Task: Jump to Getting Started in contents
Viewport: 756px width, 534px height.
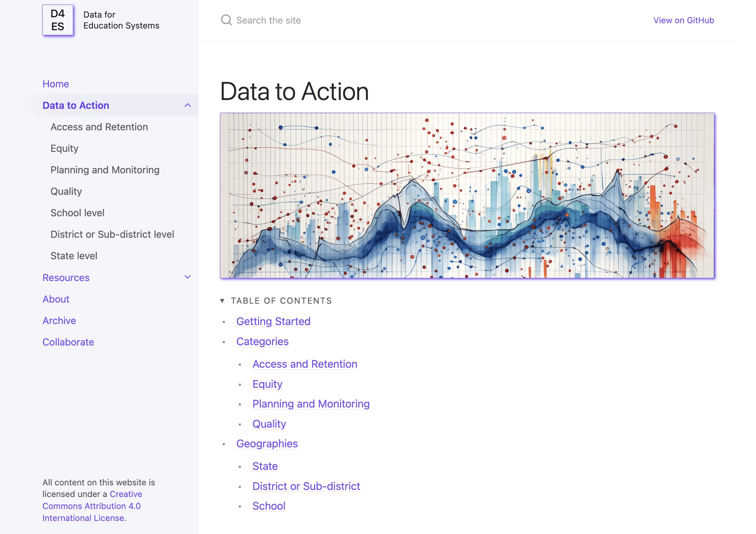Action: tap(273, 321)
